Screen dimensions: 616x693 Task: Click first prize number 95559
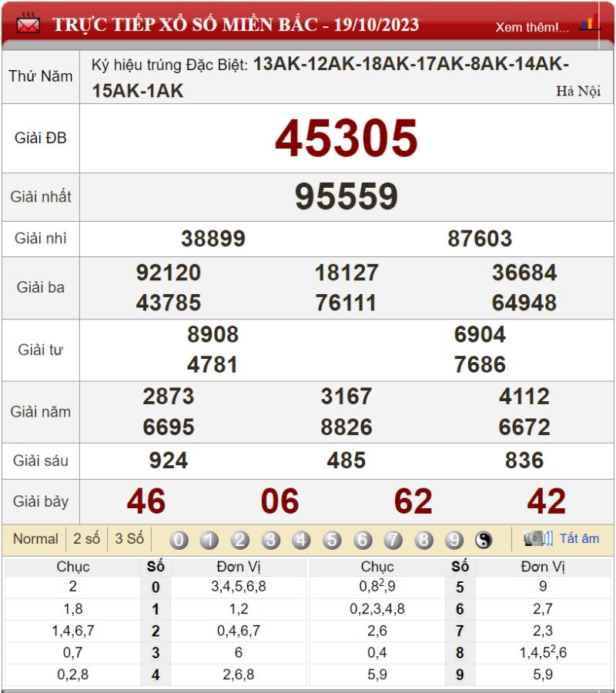click(346, 196)
